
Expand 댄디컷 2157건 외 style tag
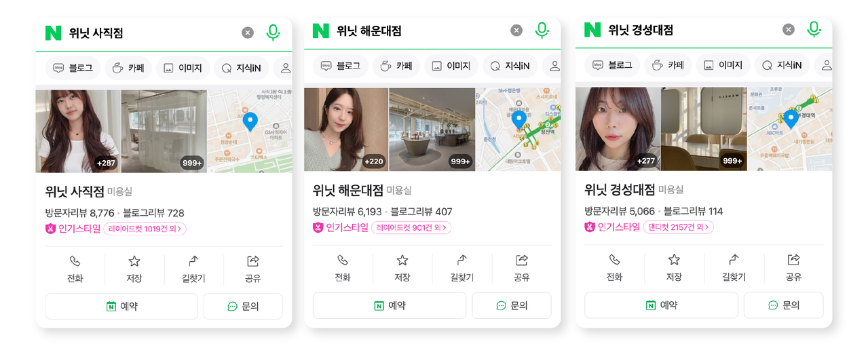(x=679, y=227)
